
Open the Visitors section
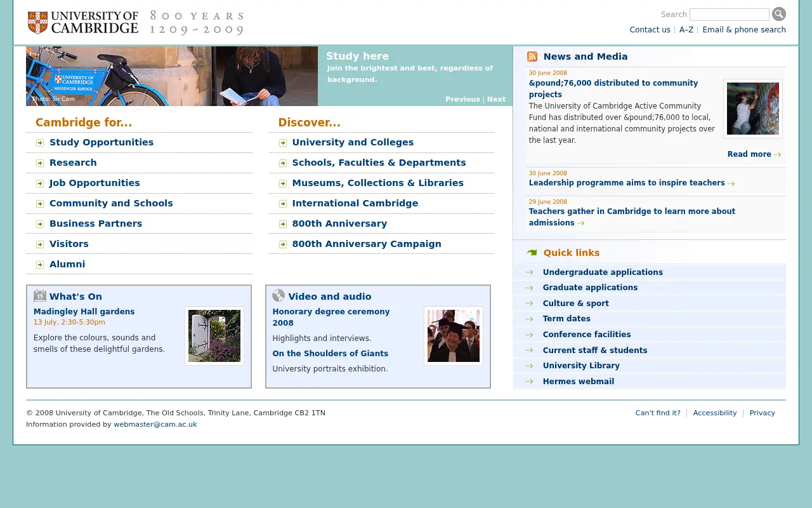click(x=69, y=244)
